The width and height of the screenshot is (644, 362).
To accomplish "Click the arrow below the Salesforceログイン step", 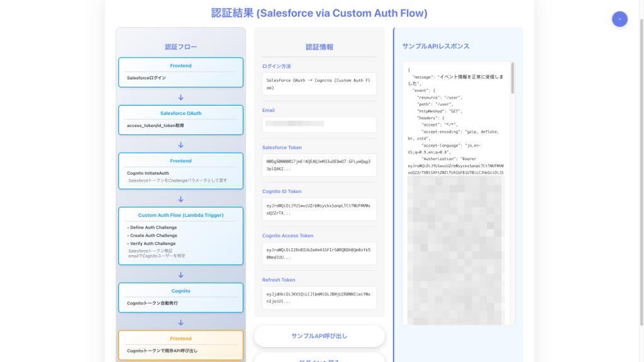I will (x=180, y=97).
